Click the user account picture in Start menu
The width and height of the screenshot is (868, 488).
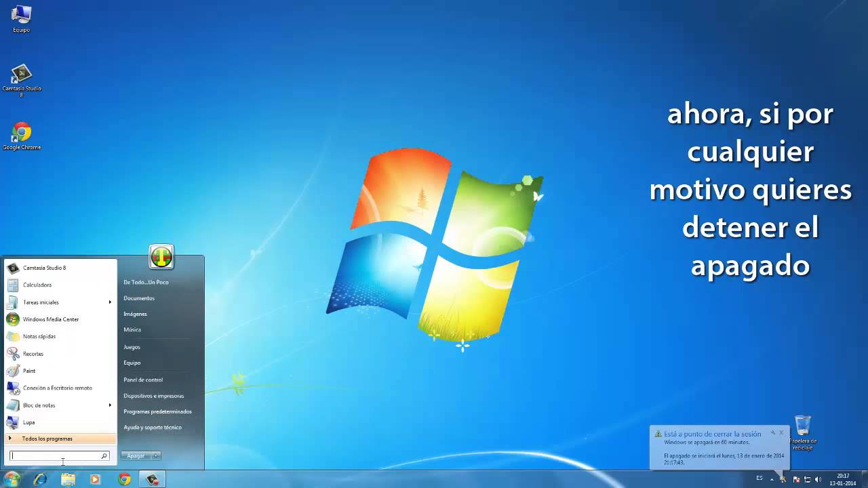point(161,257)
